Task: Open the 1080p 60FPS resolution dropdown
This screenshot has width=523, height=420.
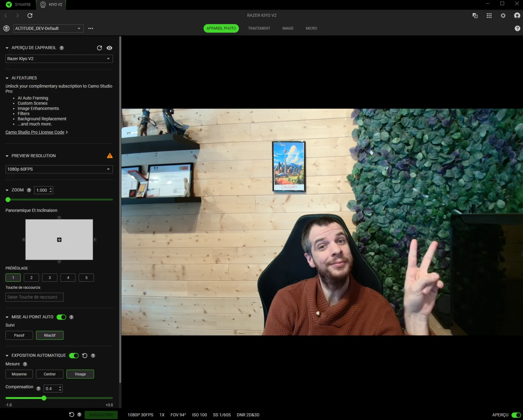Action: [59, 169]
